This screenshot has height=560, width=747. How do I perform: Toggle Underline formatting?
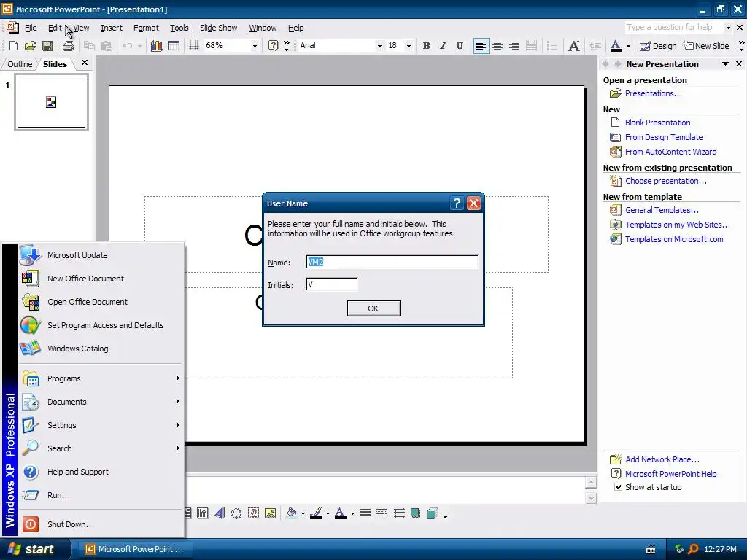click(x=460, y=46)
